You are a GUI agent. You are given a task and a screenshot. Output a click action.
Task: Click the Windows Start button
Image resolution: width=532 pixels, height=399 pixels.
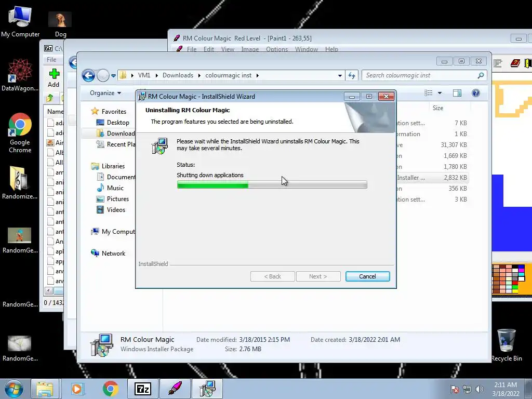[x=14, y=389]
